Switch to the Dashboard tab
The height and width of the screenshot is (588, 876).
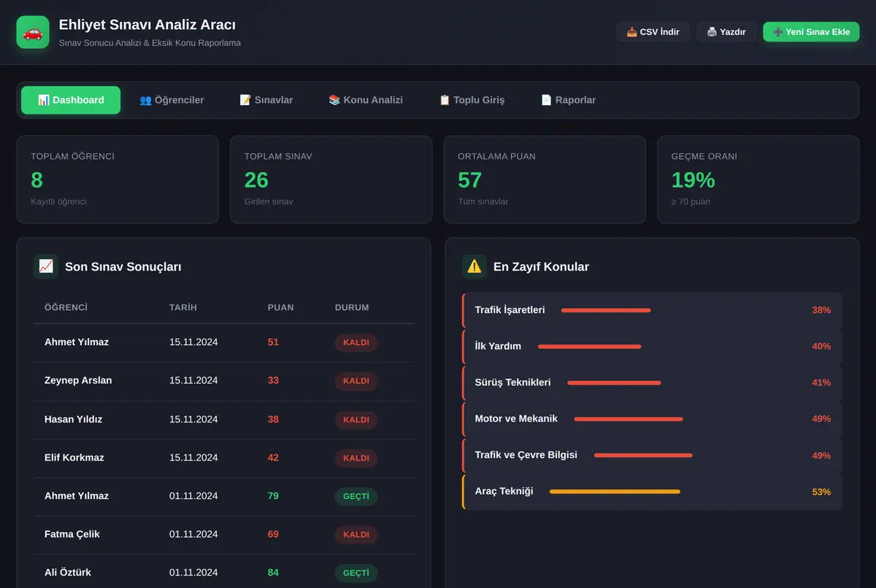(71, 100)
